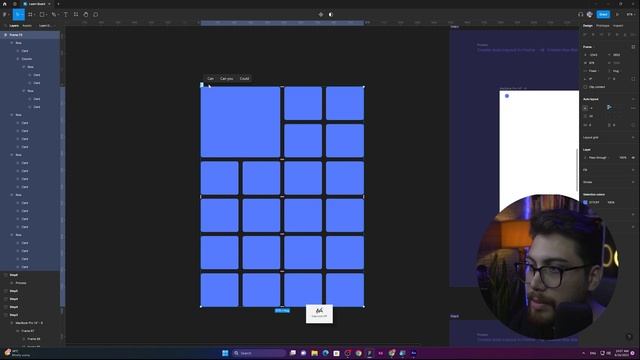The height and width of the screenshot is (360, 640).
Task: Select the Pen tool
Action: pyautogui.click(x=54, y=14)
